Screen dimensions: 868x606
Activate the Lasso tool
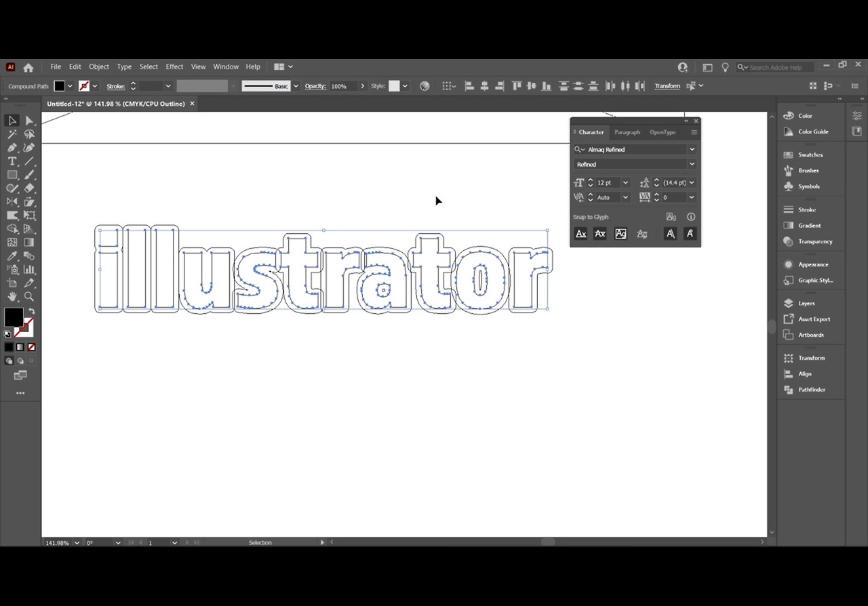[x=29, y=134]
